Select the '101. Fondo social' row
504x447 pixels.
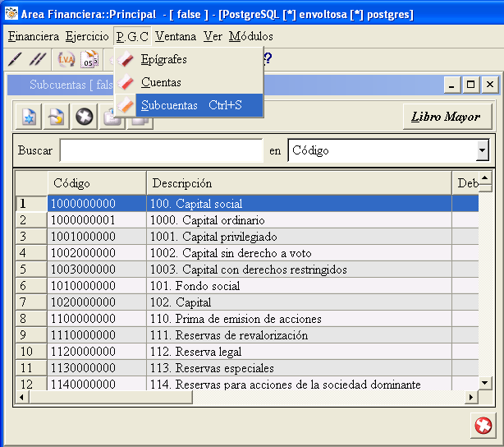[x=247, y=286]
